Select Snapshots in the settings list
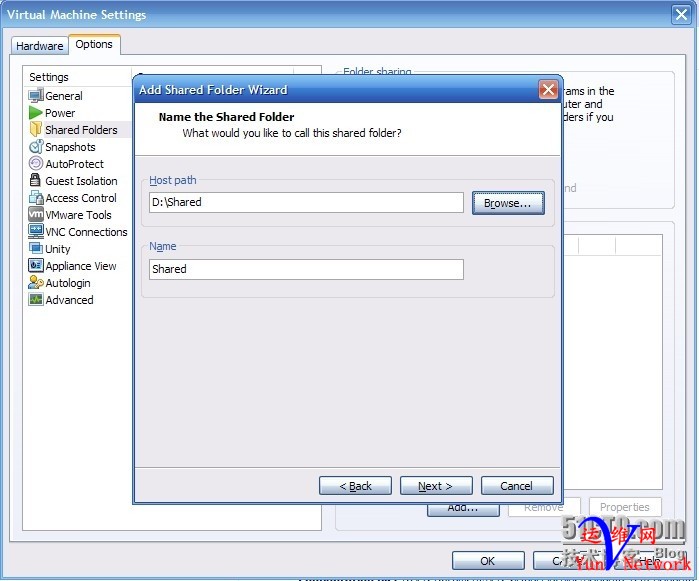The width and height of the screenshot is (699, 581). (70, 147)
